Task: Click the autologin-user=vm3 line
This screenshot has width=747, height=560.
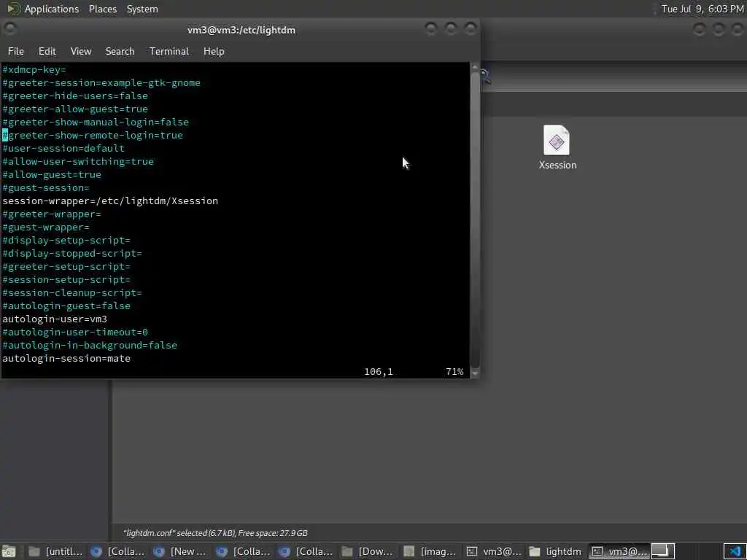Action: click(x=55, y=319)
